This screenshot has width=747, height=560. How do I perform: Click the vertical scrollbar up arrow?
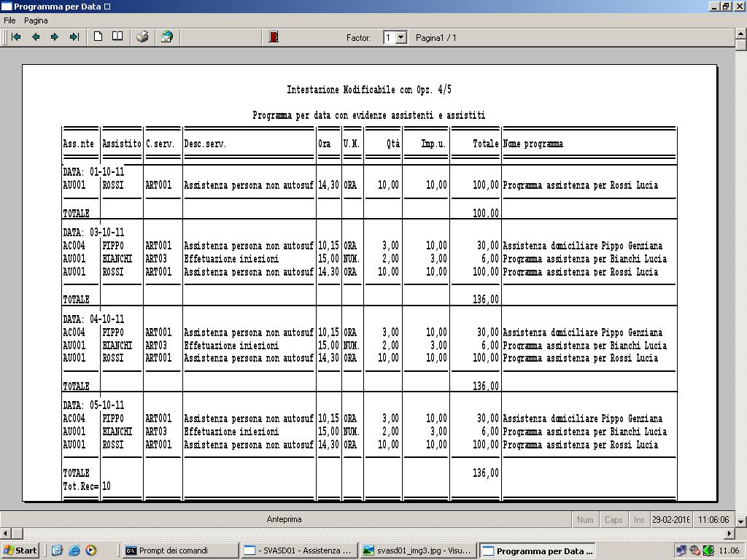741,34
